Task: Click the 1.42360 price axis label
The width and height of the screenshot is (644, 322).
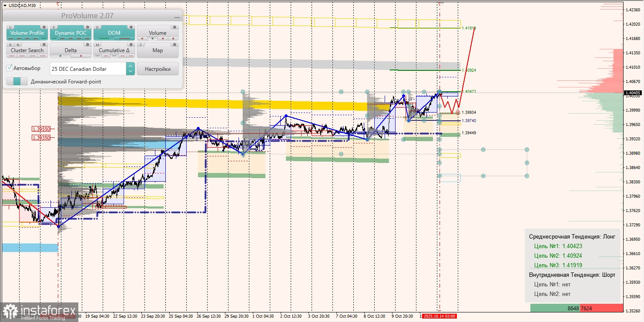Action: click(632, 10)
